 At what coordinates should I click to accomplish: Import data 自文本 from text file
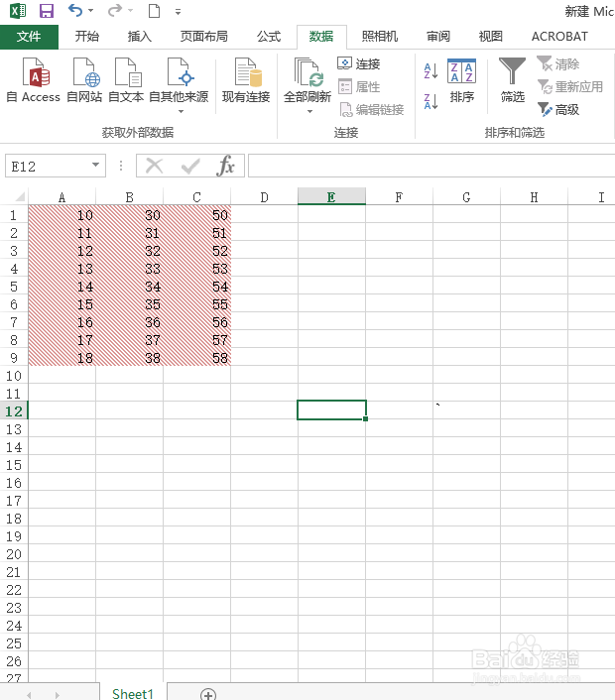[x=126, y=80]
